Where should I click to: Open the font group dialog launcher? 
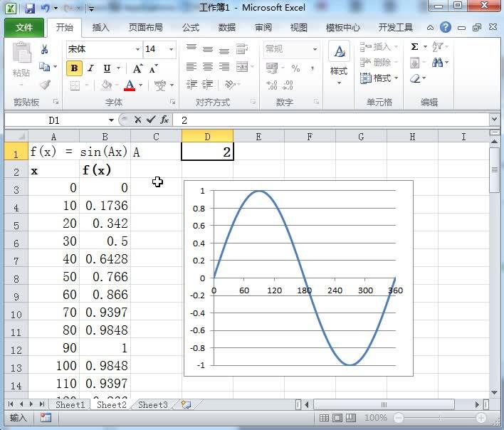[x=172, y=102]
